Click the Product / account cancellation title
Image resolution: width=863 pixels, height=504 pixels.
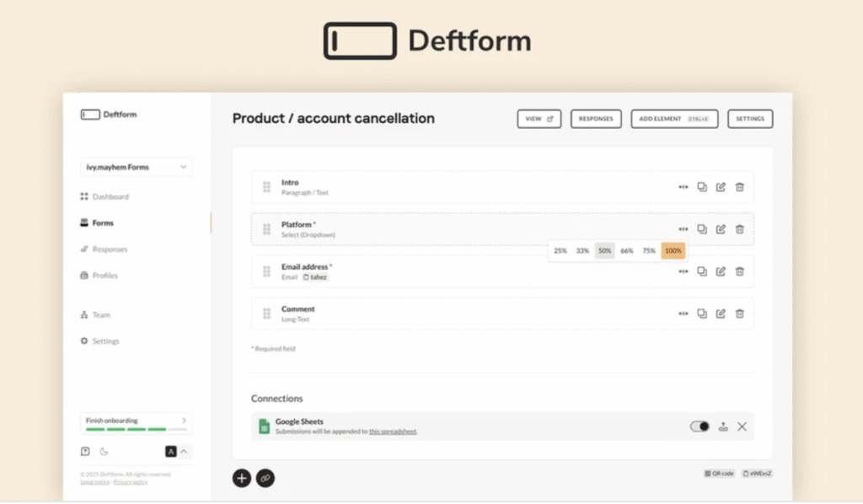[334, 118]
